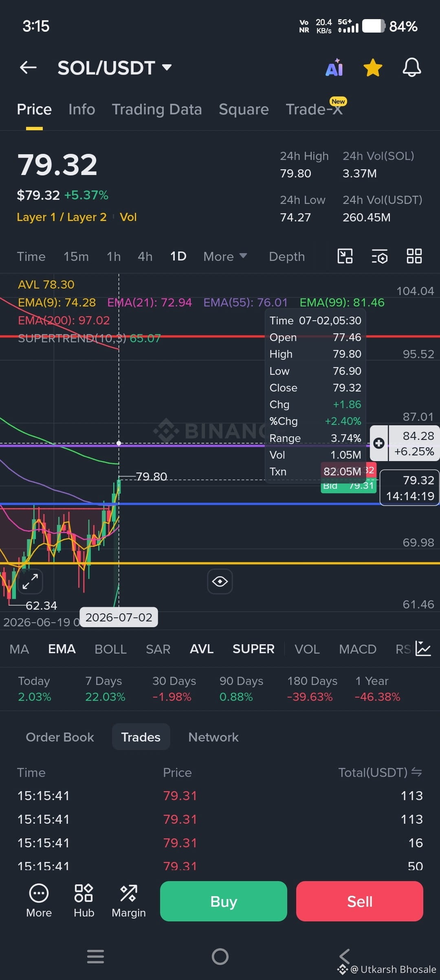Image resolution: width=440 pixels, height=980 pixels.
Task: Tap the EMA(200): 97.02 legend
Action: coord(64,320)
